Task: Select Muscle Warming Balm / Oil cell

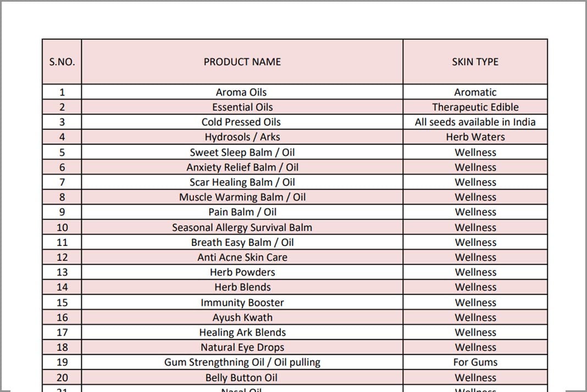Action: pyautogui.click(x=242, y=197)
